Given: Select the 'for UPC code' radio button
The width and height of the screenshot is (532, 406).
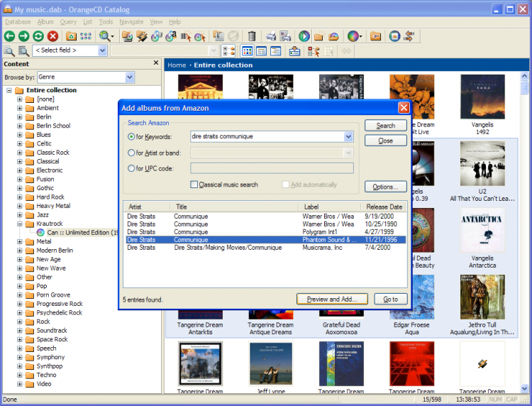Looking at the screenshot, I should coord(131,168).
